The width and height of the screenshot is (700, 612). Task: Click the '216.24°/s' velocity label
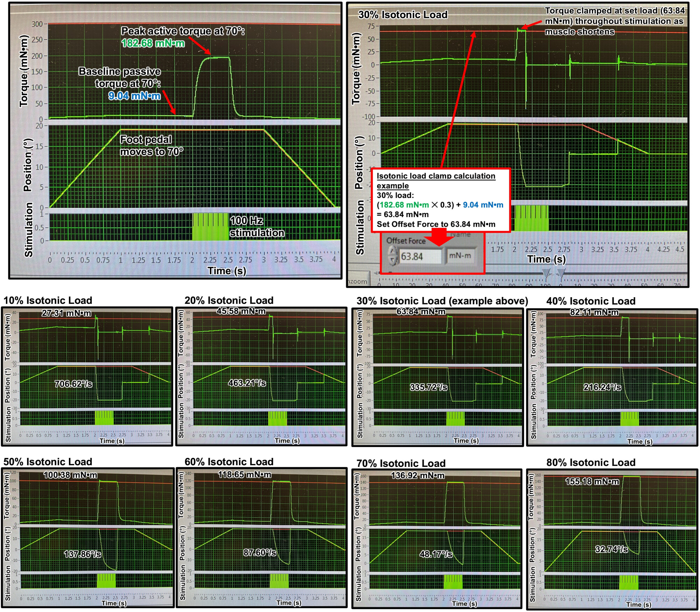(602, 387)
